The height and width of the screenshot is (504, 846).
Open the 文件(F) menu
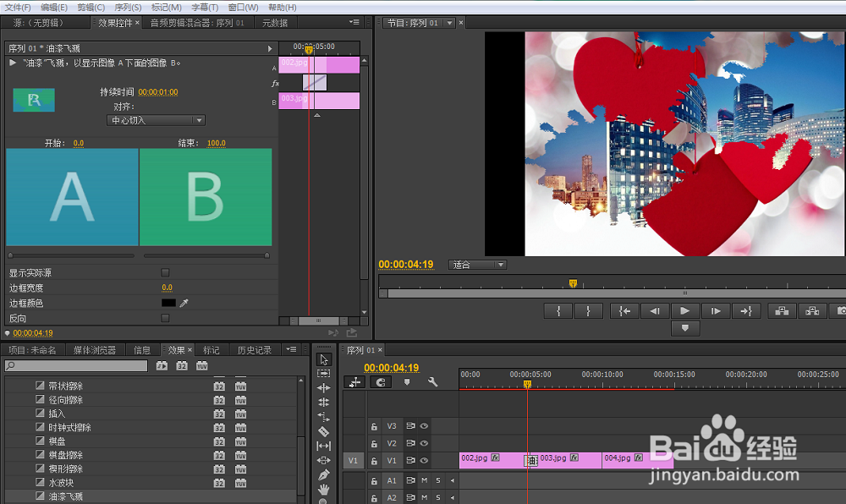coord(17,8)
